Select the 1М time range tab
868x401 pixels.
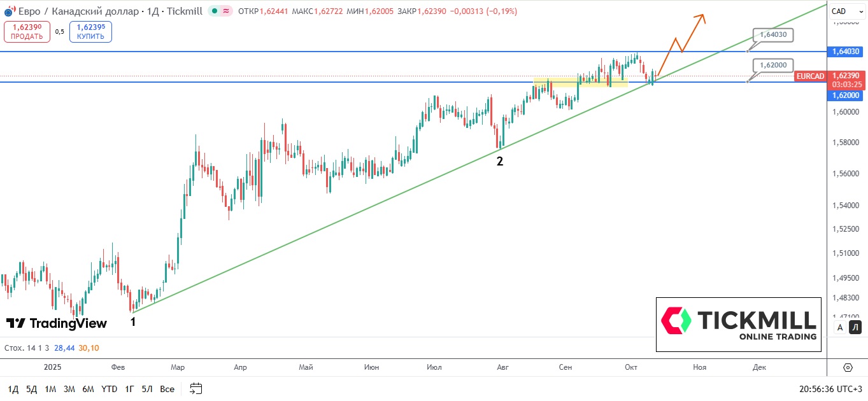click(x=50, y=389)
